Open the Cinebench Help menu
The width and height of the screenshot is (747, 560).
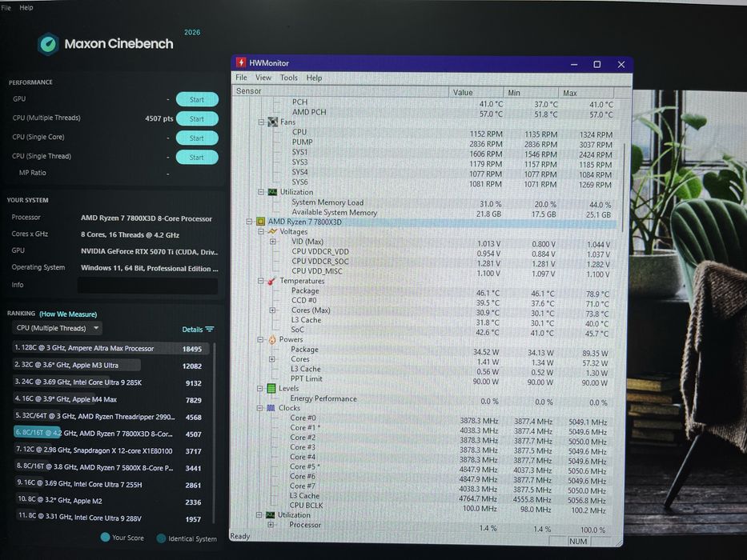(x=26, y=8)
